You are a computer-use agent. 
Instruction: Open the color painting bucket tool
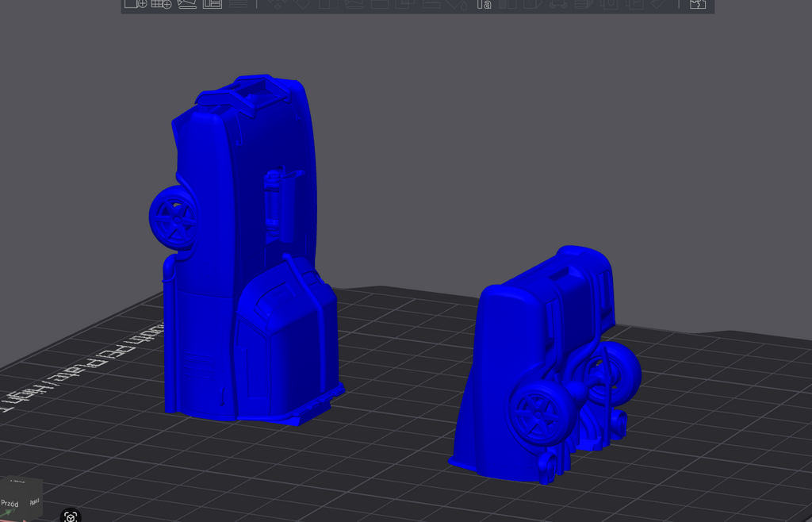[x=458, y=4]
